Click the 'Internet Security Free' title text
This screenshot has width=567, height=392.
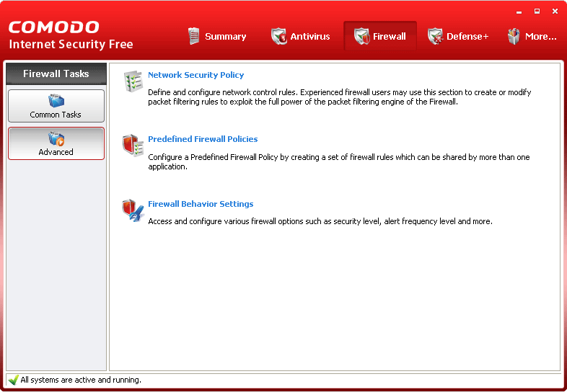tap(71, 44)
